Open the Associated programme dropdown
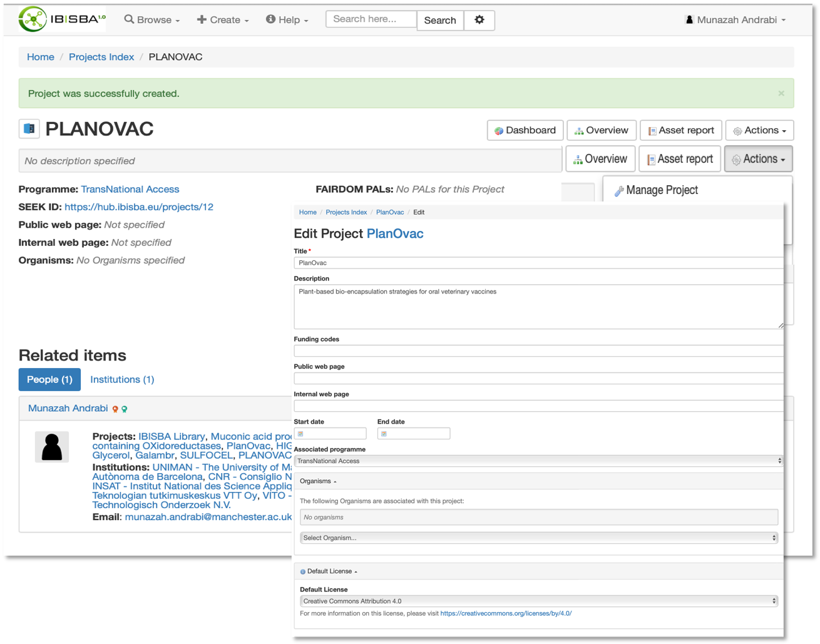The height and width of the screenshot is (644, 820). tap(538, 461)
